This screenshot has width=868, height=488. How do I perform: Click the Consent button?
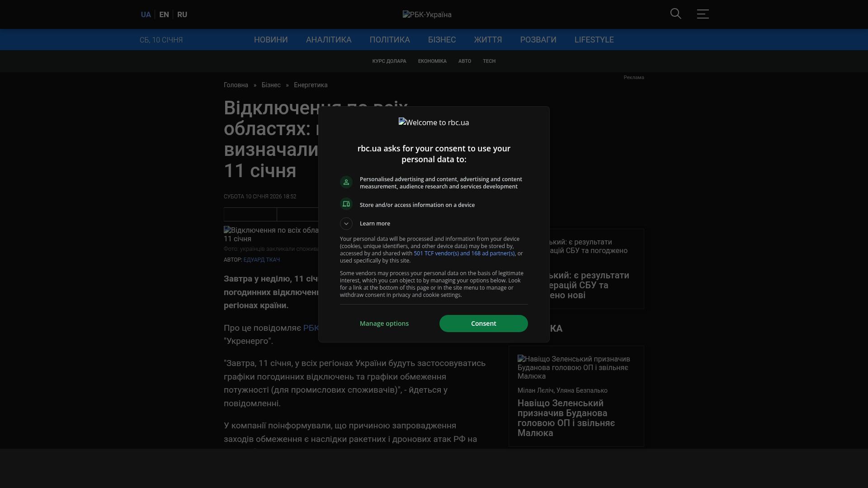[x=483, y=324]
